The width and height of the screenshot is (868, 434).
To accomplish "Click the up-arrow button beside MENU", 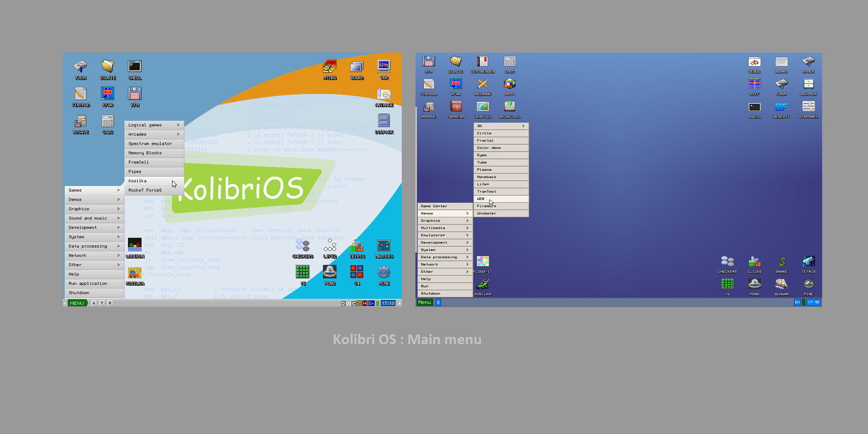I will pos(102,303).
